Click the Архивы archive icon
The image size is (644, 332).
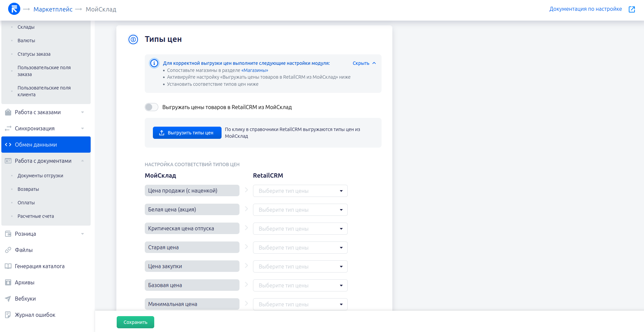pyautogui.click(x=8, y=282)
